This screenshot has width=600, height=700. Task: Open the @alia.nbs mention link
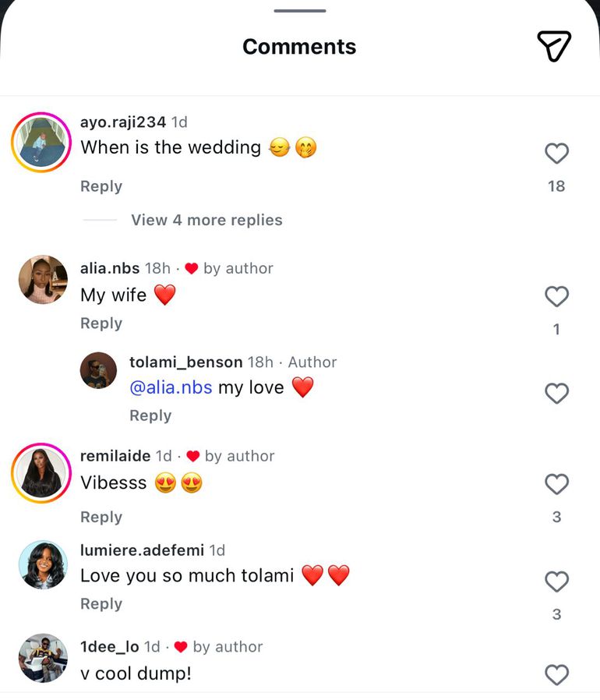(x=171, y=387)
